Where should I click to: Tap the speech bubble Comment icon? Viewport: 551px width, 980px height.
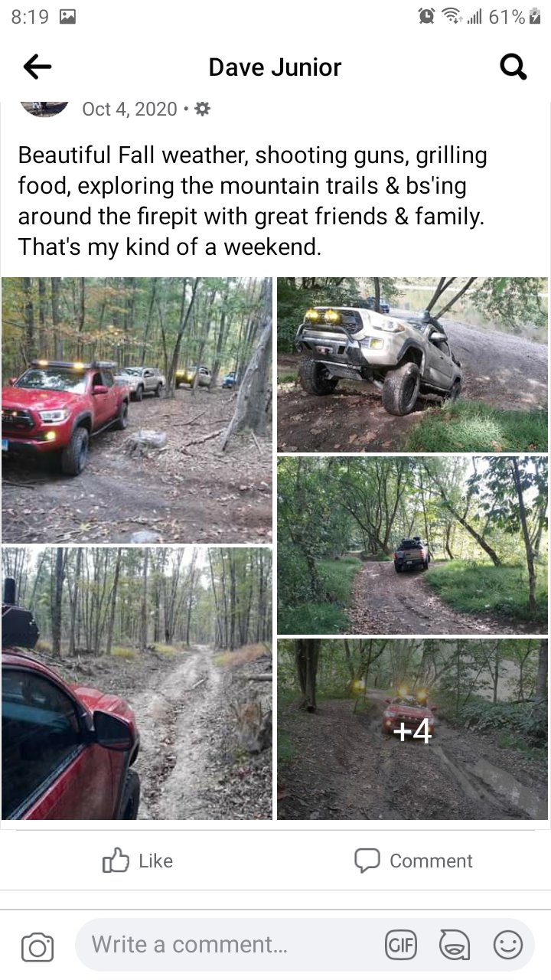tap(367, 861)
